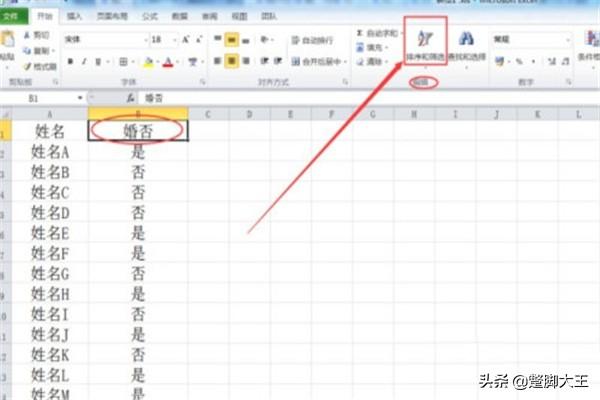Toggle Bold formatting
The height and width of the screenshot is (400, 600).
click(x=70, y=61)
